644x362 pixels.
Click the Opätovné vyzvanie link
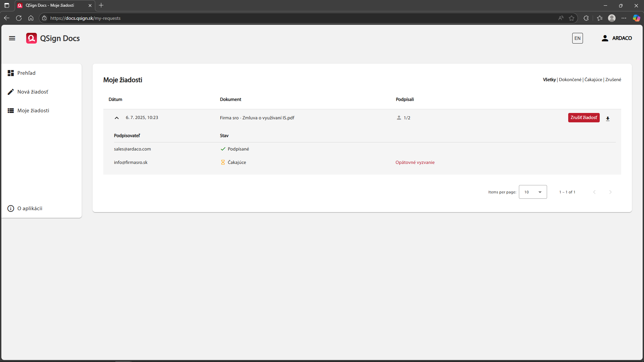click(x=415, y=163)
